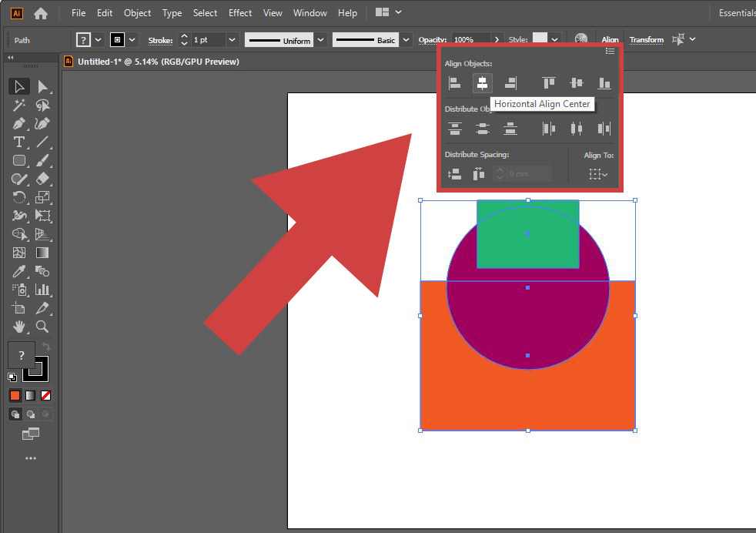Select the Rectangle tool
Viewport: 756px width, 533px height.
coord(19,160)
